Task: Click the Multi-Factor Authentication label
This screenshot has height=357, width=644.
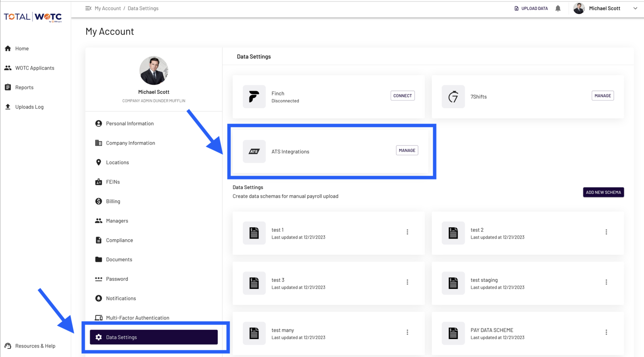Action: tap(138, 318)
